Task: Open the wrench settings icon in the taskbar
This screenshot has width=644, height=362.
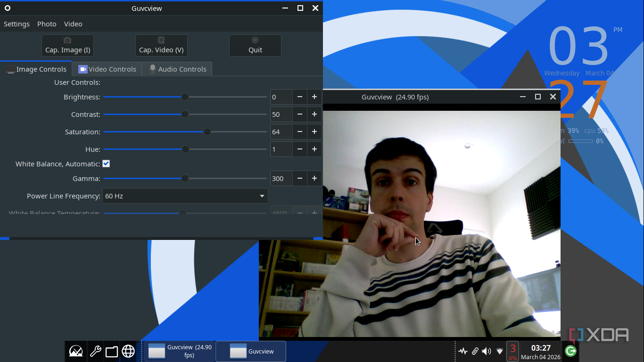Action: pos(95,351)
